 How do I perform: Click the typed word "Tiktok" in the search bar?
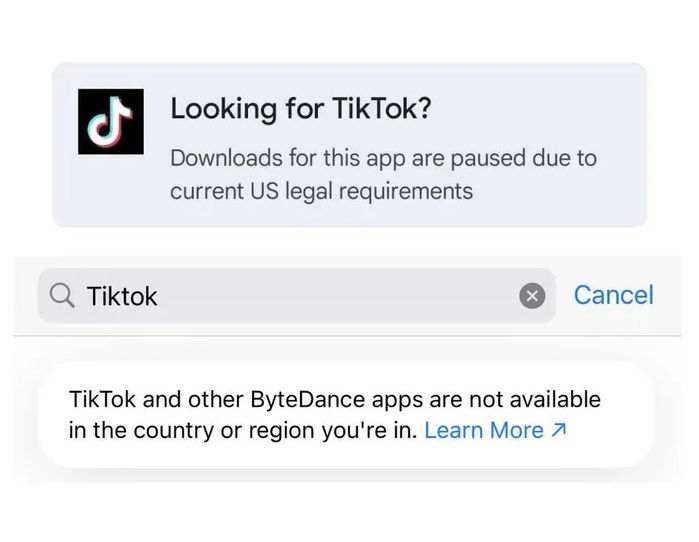coord(122,296)
